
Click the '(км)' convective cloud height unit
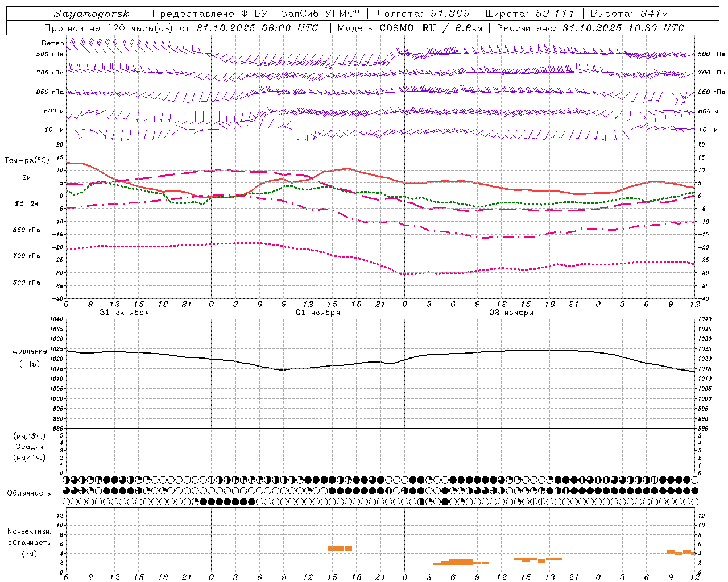point(30,554)
